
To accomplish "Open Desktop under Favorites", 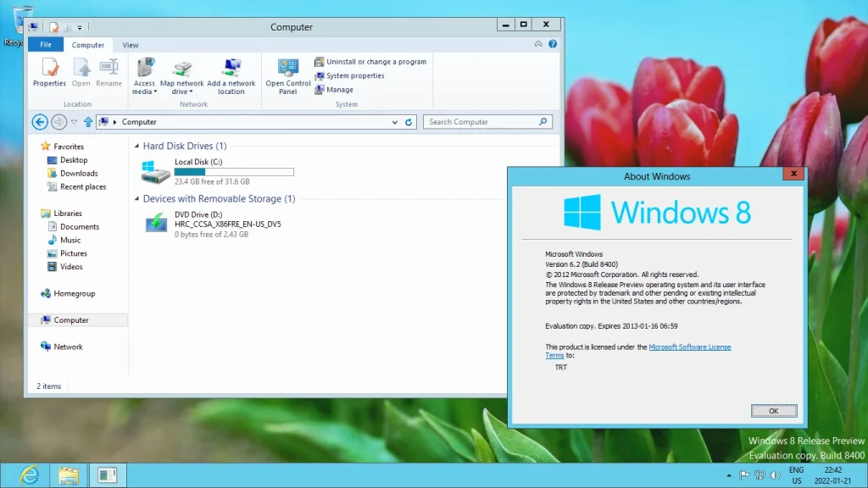I will tap(68, 160).
